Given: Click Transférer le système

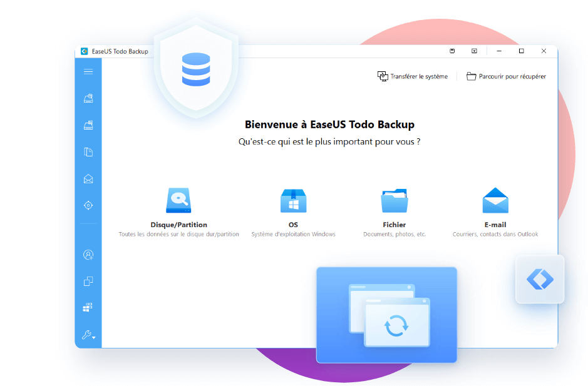Looking at the screenshot, I should 413,76.
